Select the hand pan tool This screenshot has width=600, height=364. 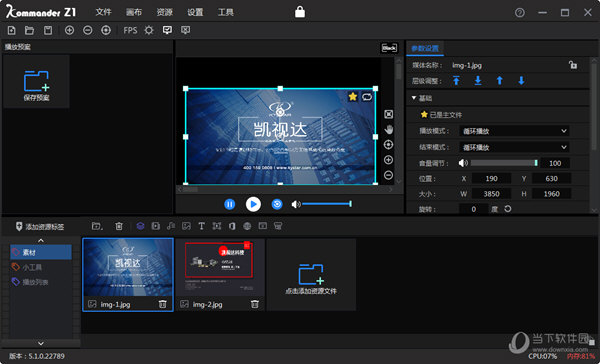pos(388,129)
